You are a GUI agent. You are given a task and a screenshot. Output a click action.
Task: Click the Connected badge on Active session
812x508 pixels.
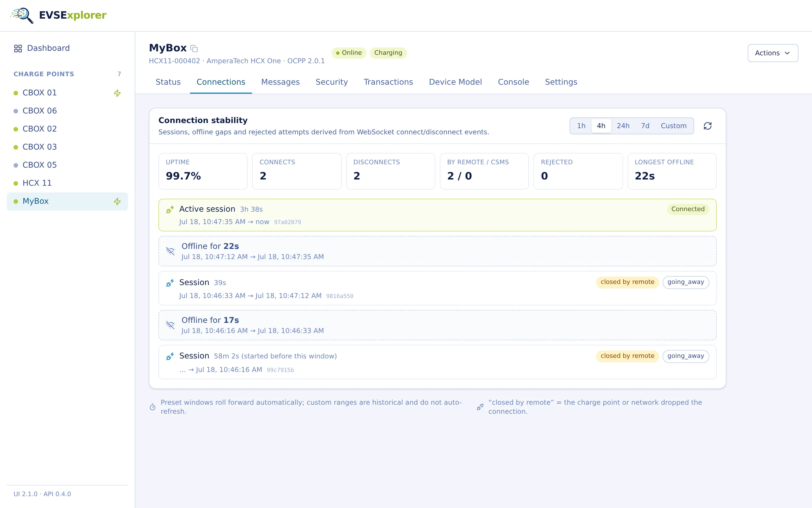coord(688,209)
